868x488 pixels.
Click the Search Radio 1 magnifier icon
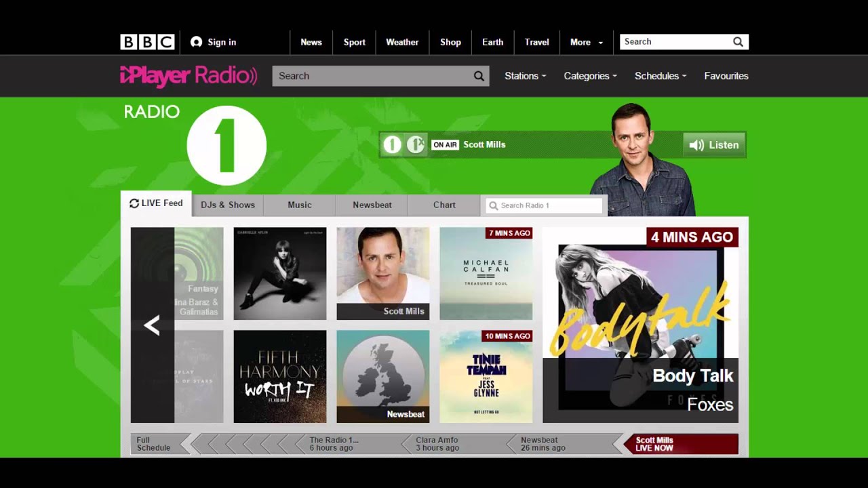(x=494, y=205)
